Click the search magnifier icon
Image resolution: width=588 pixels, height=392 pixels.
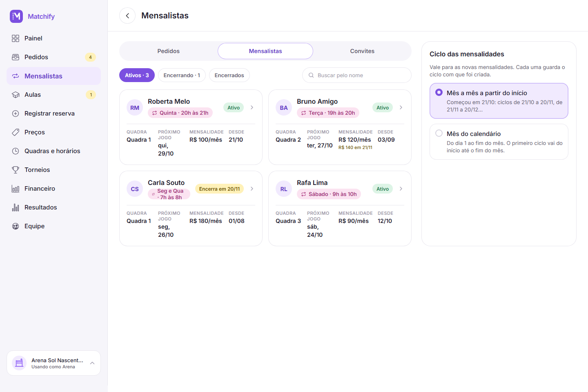311,75
